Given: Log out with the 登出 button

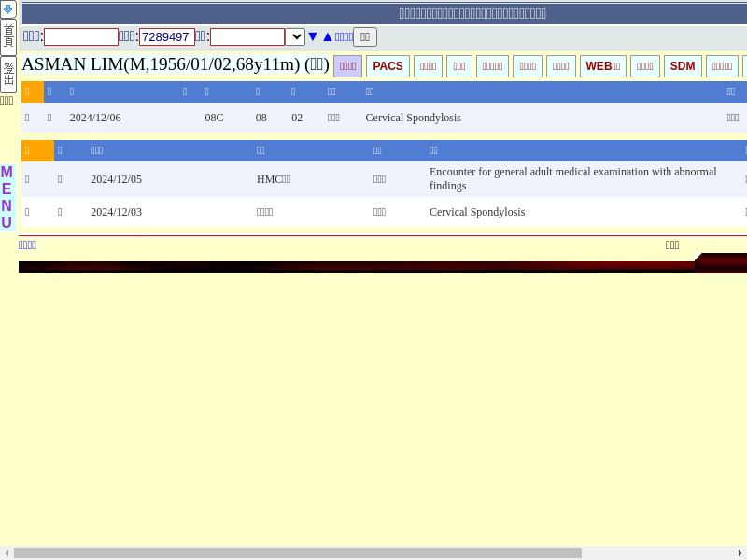Looking at the screenshot, I should [x=8, y=75].
